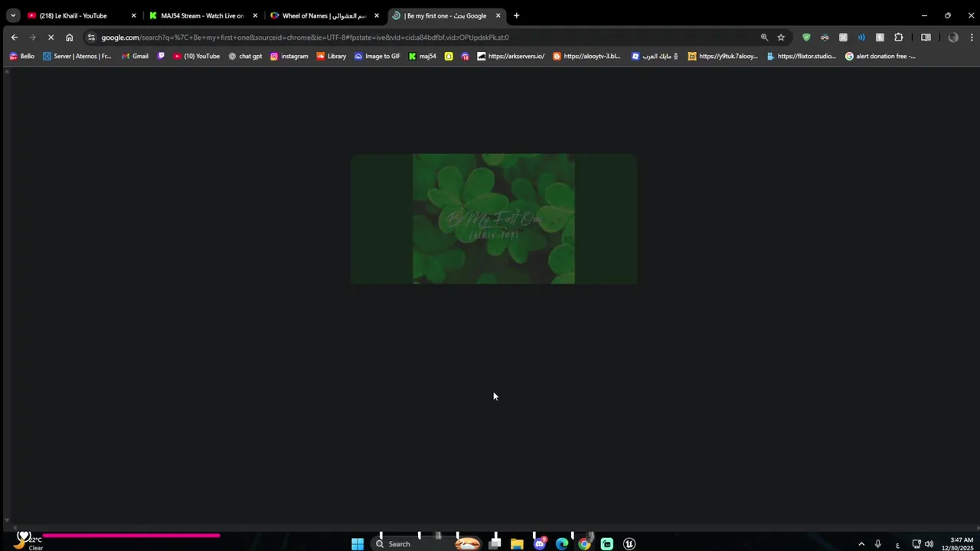The height and width of the screenshot is (551, 980).
Task: Open a new browser tab
Action: tap(516, 15)
